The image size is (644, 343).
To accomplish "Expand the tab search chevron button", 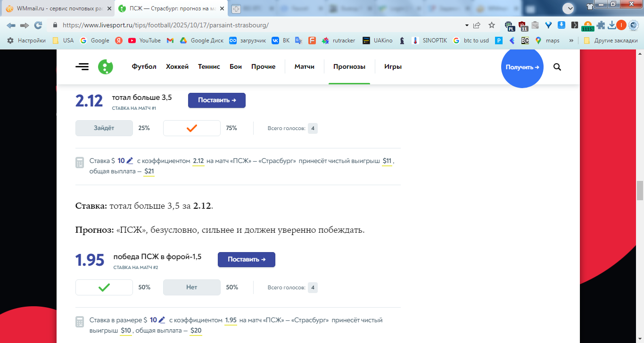I will click(x=569, y=8).
